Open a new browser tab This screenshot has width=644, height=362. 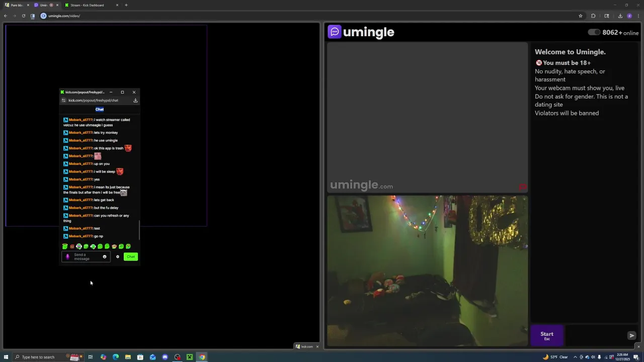tap(126, 5)
